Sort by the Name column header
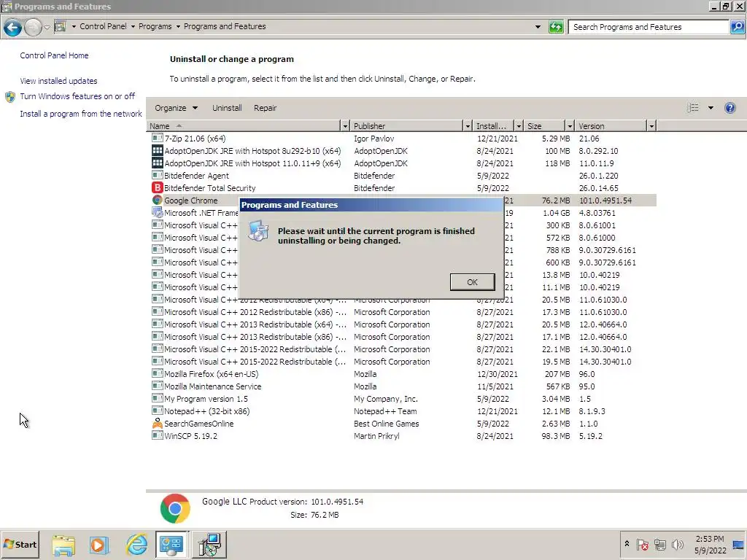This screenshot has width=747, height=560. coord(244,125)
